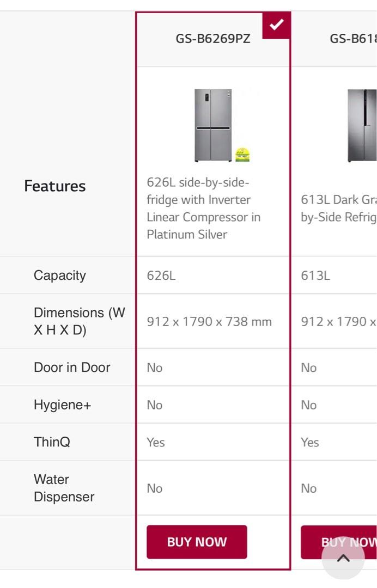Open the GS-B6269PZ model name link
Viewport: 377px width, 588px height.
tap(213, 39)
